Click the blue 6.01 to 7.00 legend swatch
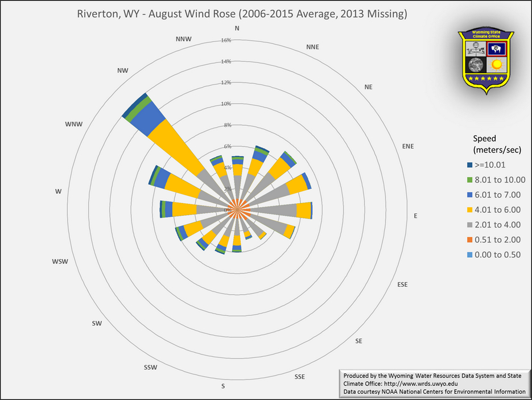The image size is (532, 400). [469, 195]
